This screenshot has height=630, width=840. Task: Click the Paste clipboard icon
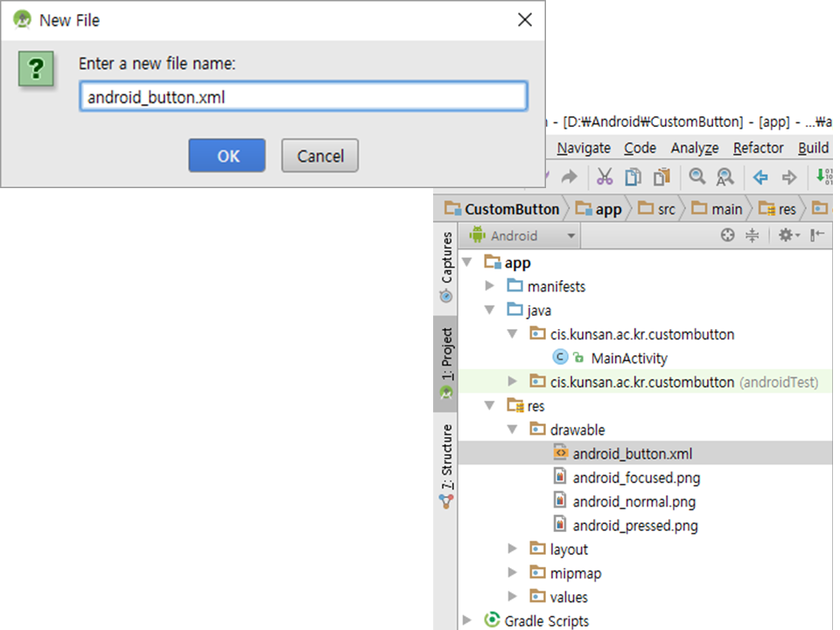tap(661, 177)
